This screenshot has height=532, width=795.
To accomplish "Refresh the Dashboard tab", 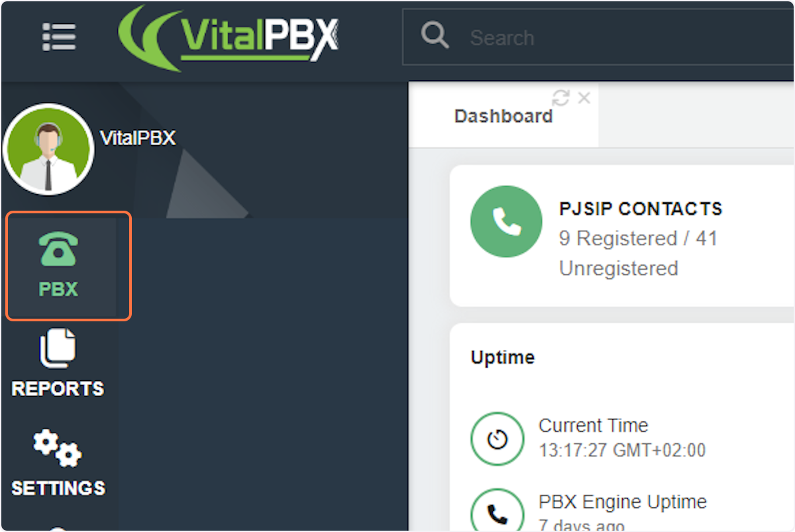I will click(x=560, y=98).
